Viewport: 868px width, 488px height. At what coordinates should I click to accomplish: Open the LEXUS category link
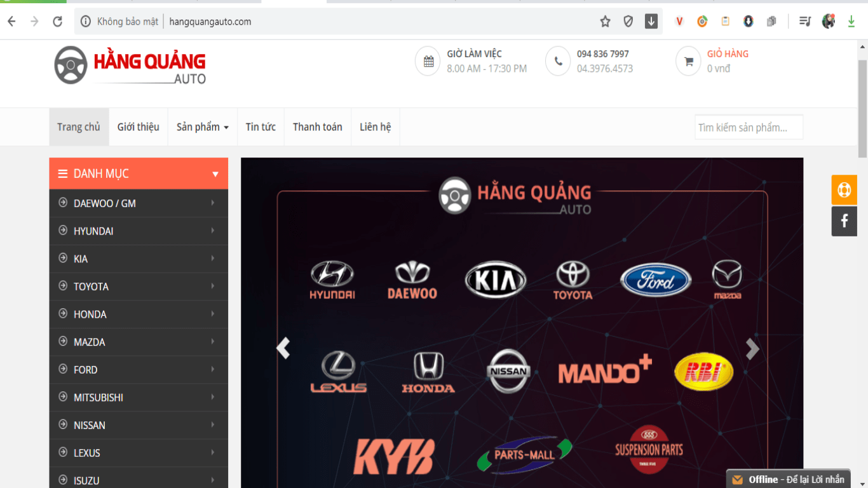tap(139, 453)
